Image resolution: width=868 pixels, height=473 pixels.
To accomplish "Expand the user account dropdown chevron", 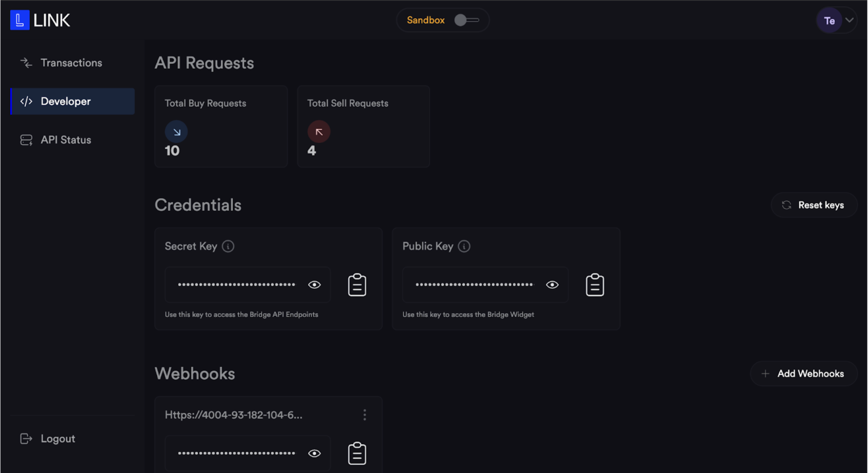I will [849, 20].
